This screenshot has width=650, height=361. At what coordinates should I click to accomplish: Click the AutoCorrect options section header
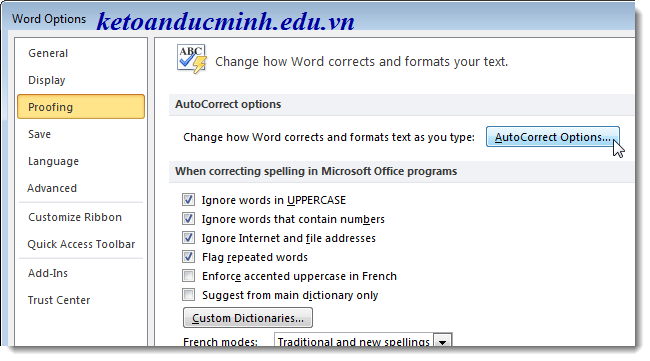[x=228, y=104]
